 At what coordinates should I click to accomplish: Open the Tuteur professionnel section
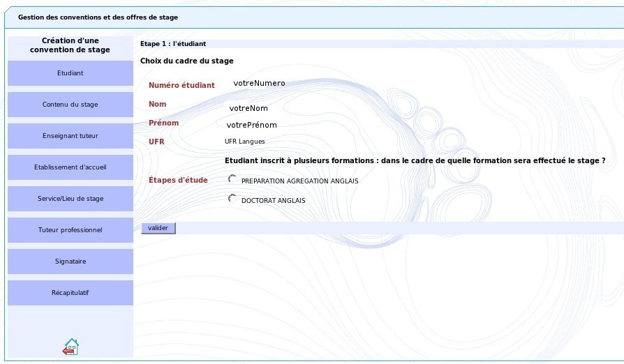pyautogui.click(x=70, y=230)
